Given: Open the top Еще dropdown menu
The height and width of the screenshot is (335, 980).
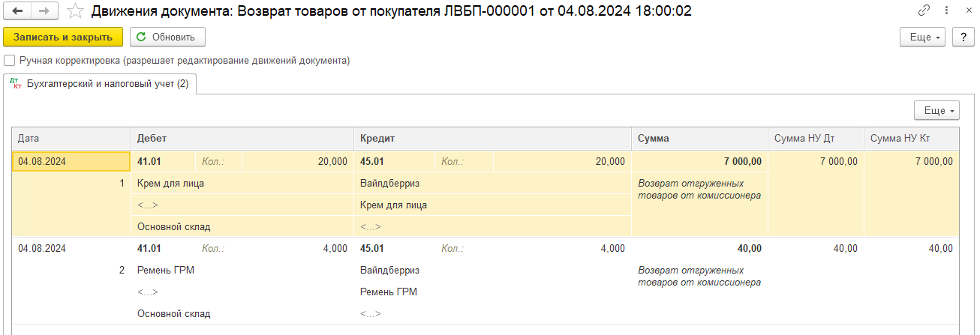Looking at the screenshot, I should click(923, 37).
